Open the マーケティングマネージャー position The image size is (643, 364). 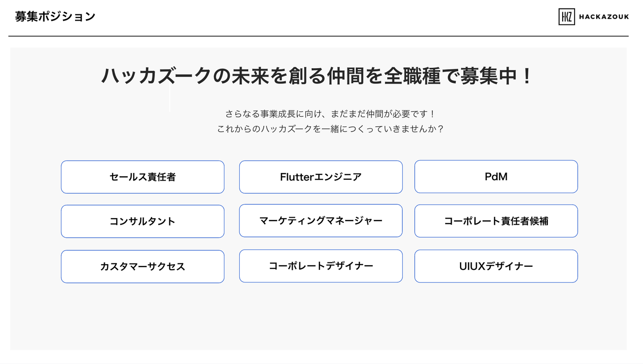pos(321,221)
